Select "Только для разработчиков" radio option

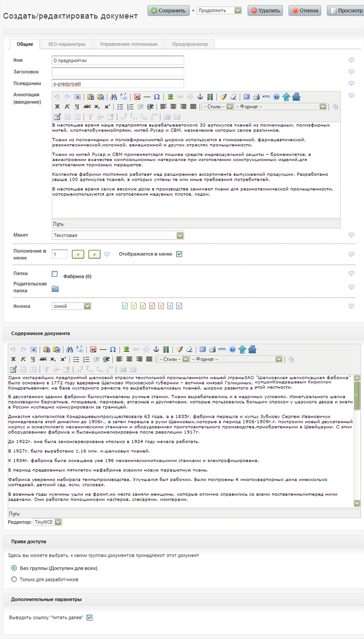pos(14,579)
